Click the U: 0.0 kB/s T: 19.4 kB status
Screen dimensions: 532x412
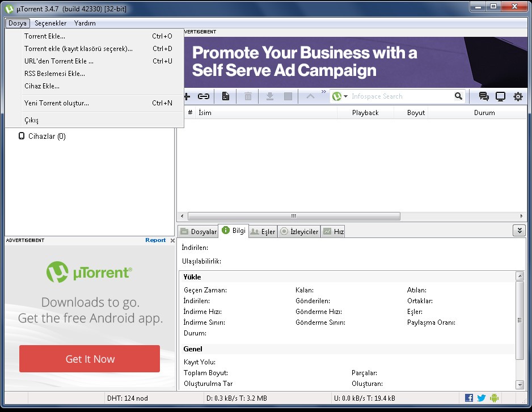365,398
